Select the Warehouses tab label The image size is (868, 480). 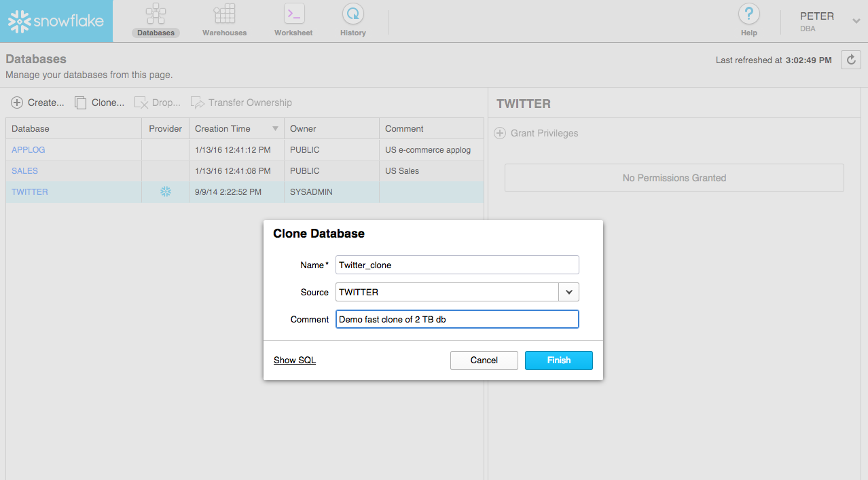(224, 33)
